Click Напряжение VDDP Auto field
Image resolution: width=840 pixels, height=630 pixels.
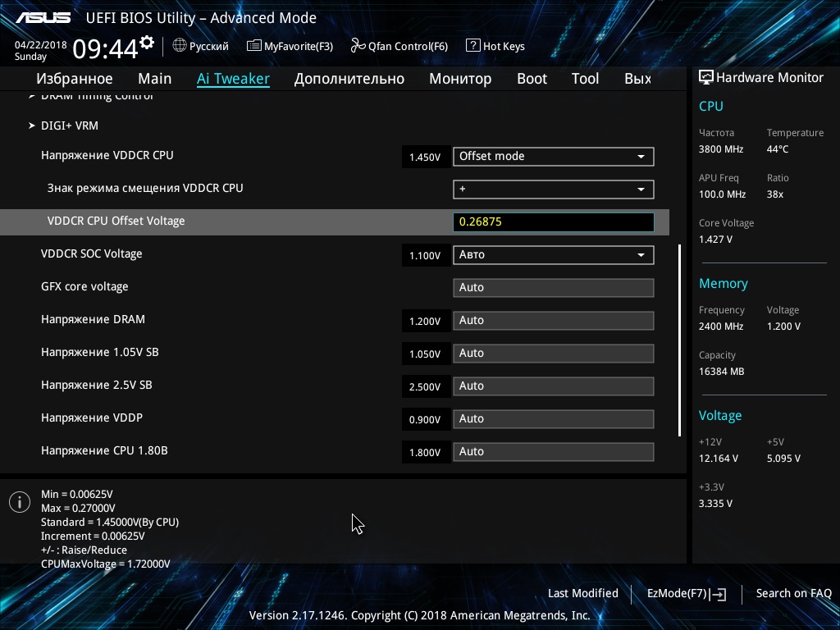[554, 419]
